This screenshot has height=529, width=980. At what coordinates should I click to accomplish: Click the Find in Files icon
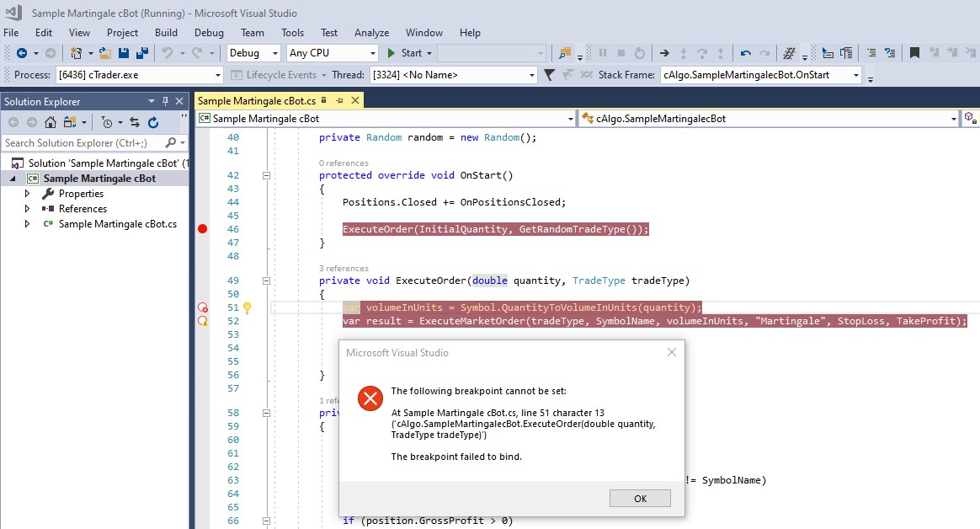click(565, 53)
